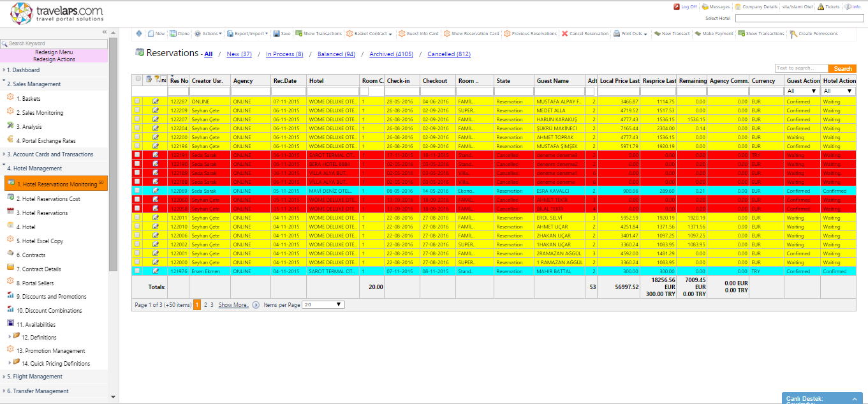The height and width of the screenshot is (404, 868).
Task: Tick checkbox for reservation 122204
Action: click(x=137, y=128)
